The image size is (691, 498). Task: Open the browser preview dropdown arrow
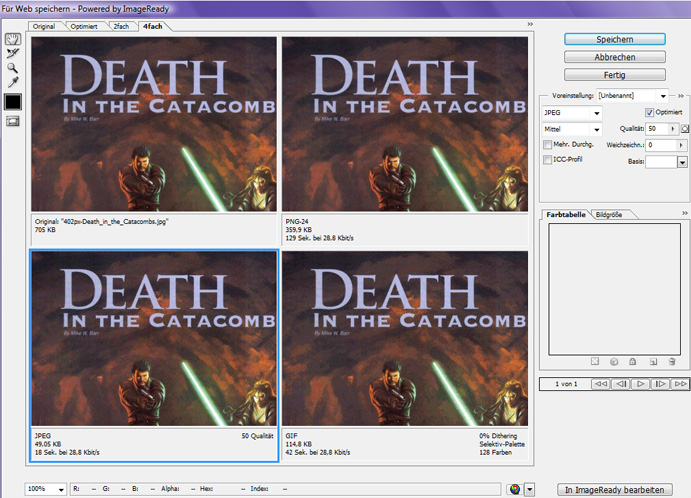[x=530, y=489]
